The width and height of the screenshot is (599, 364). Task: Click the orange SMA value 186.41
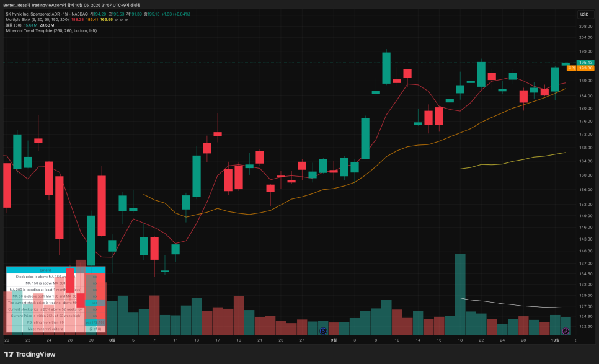[92, 19]
